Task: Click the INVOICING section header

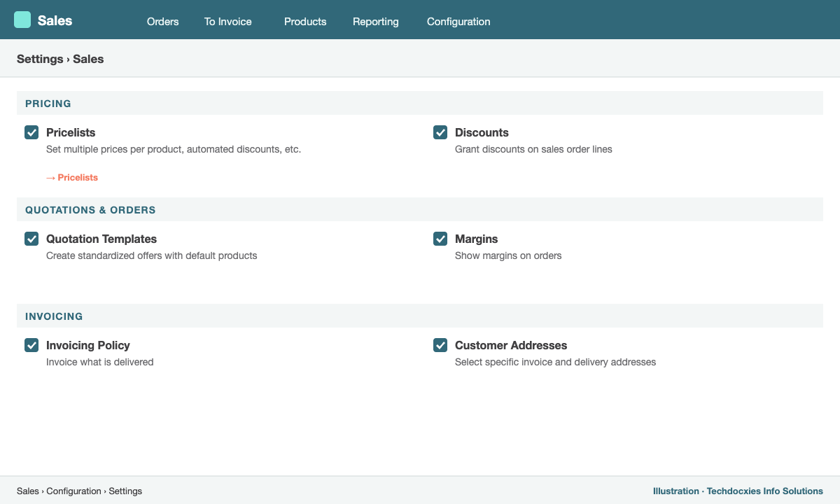Action: tap(420, 316)
